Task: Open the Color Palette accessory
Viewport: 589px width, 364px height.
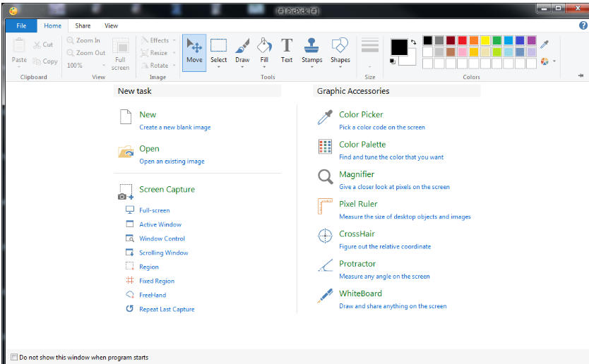Action: coord(362,145)
